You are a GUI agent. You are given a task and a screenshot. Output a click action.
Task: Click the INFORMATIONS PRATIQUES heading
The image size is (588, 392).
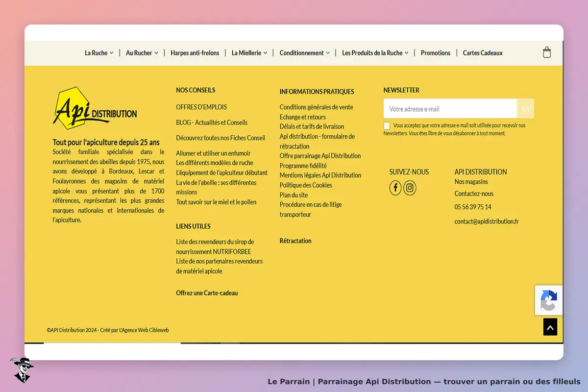pyautogui.click(x=317, y=92)
